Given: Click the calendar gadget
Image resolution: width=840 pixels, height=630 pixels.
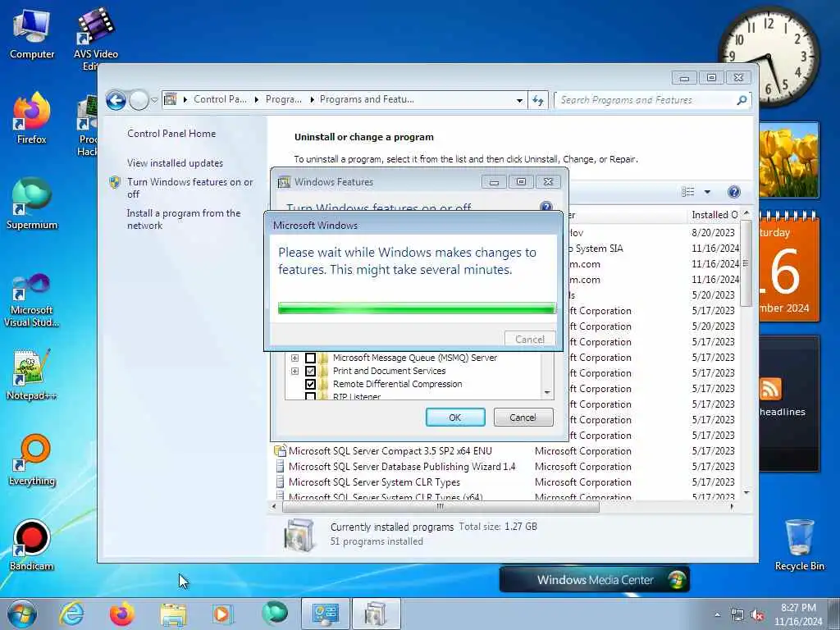Looking at the screenshot, I should click(788, 267).
